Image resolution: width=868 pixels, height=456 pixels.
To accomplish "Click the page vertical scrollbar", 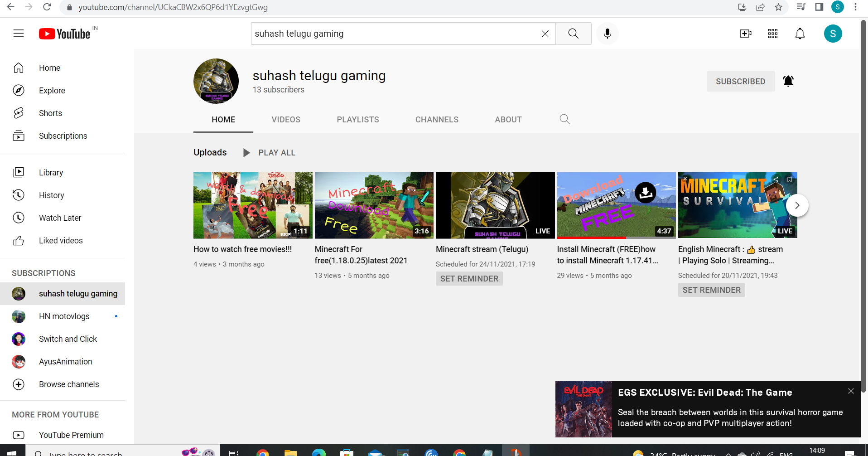I will point(864,206).
